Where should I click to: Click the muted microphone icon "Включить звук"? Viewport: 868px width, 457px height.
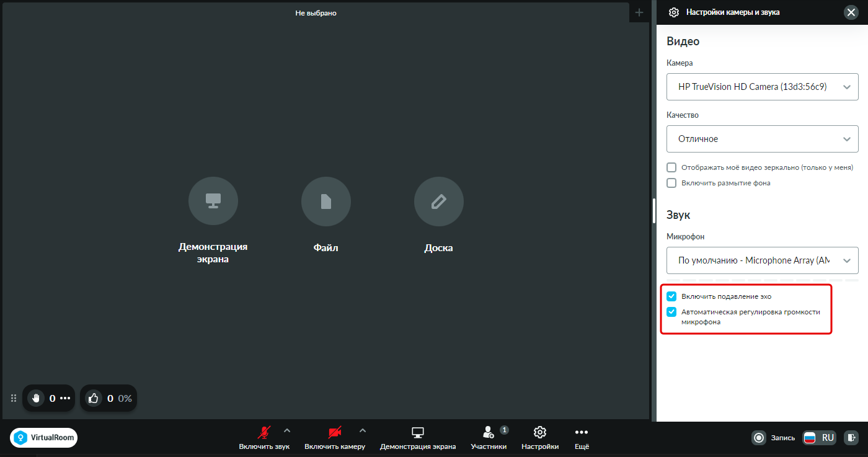click(x=264, y=432)
